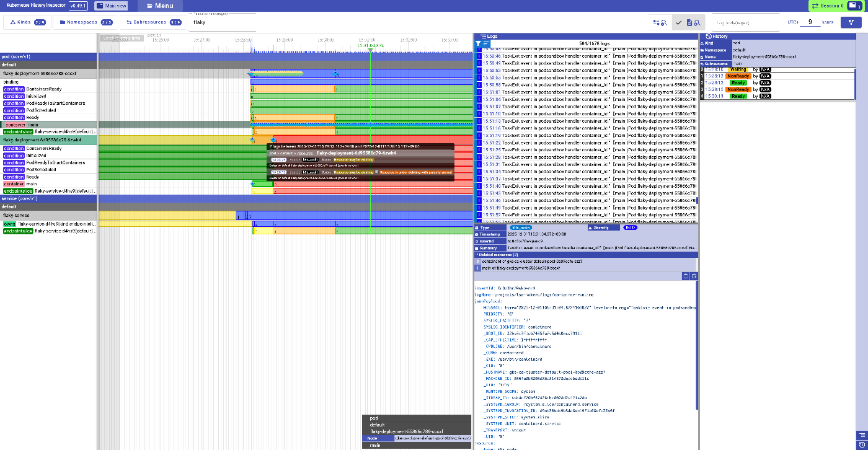Click the version v0.49.1 badge
This screenshot has height=450, width=868.
pos(78,6)
